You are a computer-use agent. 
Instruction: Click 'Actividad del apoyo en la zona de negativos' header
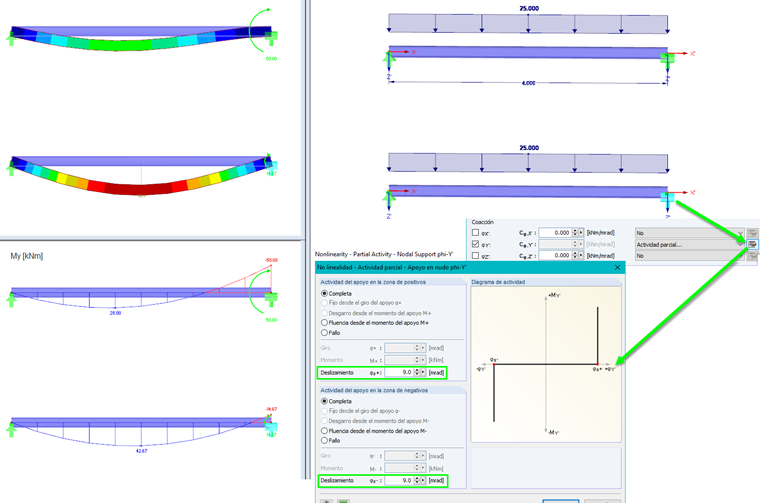(x=374, y=390)
